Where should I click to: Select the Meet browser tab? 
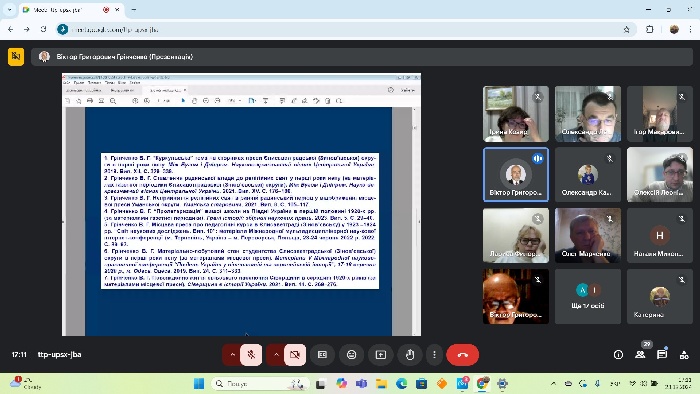point(67,9)
